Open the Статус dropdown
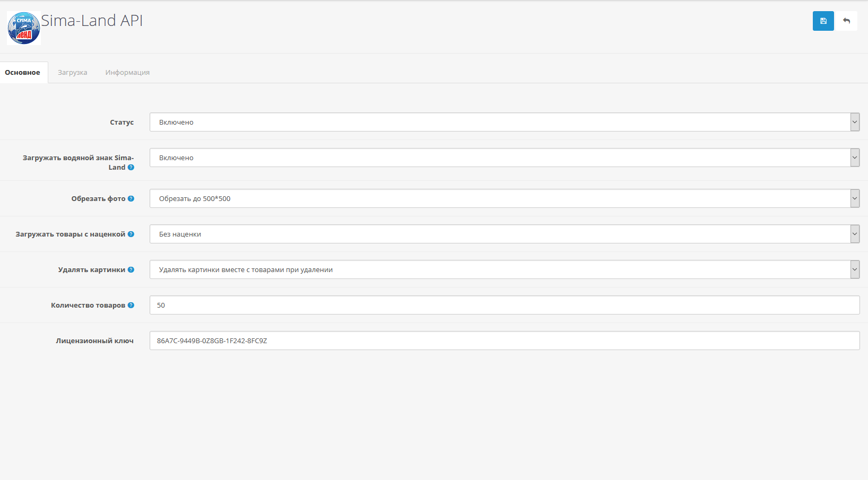Viewport: 868px width, 480px height. point(504,122)
